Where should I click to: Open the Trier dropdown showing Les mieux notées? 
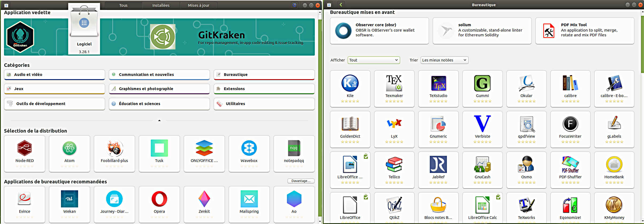tap(444, 60)
